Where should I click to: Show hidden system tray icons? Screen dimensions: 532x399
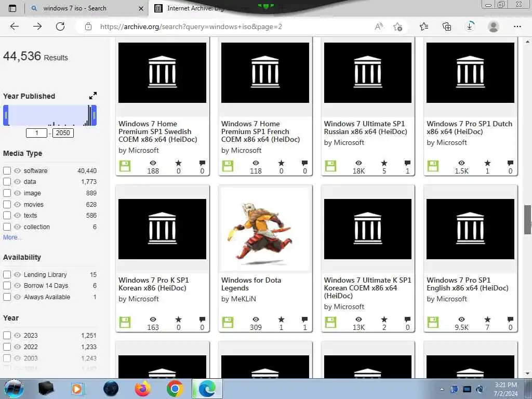[442, 389]
